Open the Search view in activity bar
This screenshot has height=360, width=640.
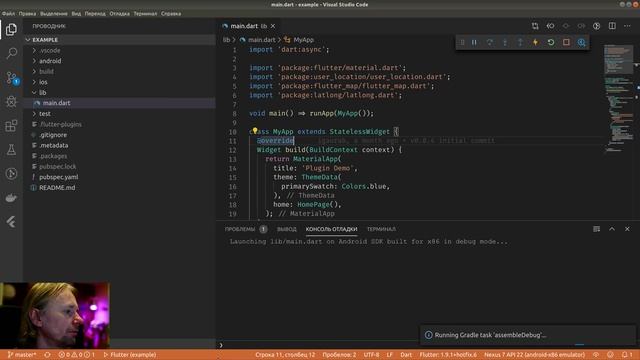click(11, 53)
